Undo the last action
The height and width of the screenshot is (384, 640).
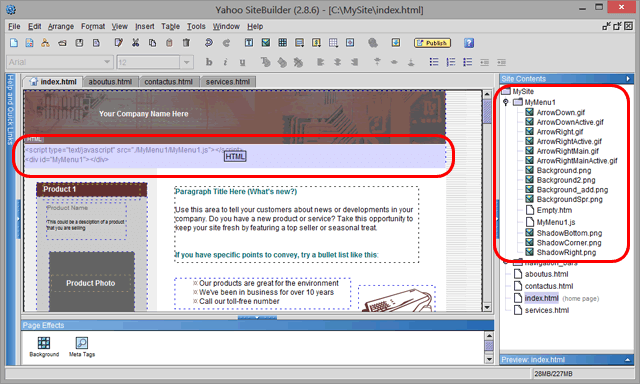pos(209,43)
